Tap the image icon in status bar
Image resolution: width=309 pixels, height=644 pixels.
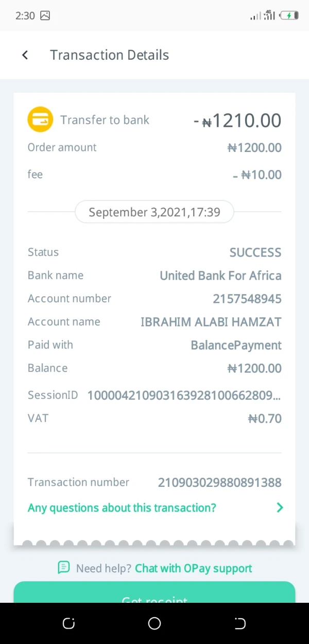(45, 15)
